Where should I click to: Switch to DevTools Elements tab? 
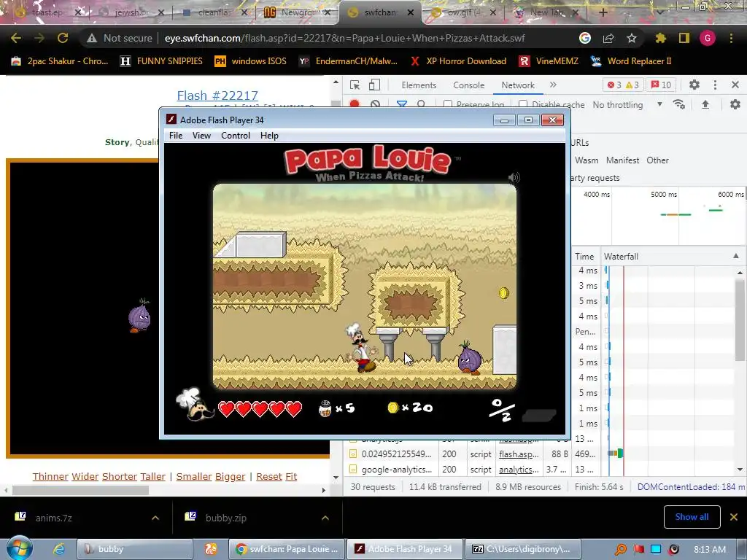tap(419, 85)
